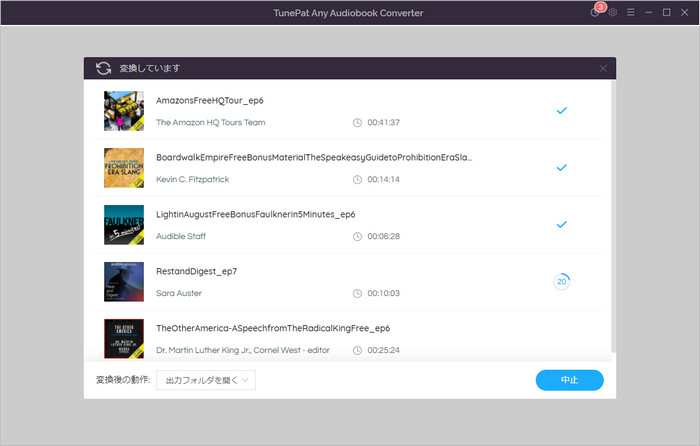The image size is (700, 446).
Task: Click the AmazonsFreeHQTour cover thumbnail
Action: coord(124,111)
